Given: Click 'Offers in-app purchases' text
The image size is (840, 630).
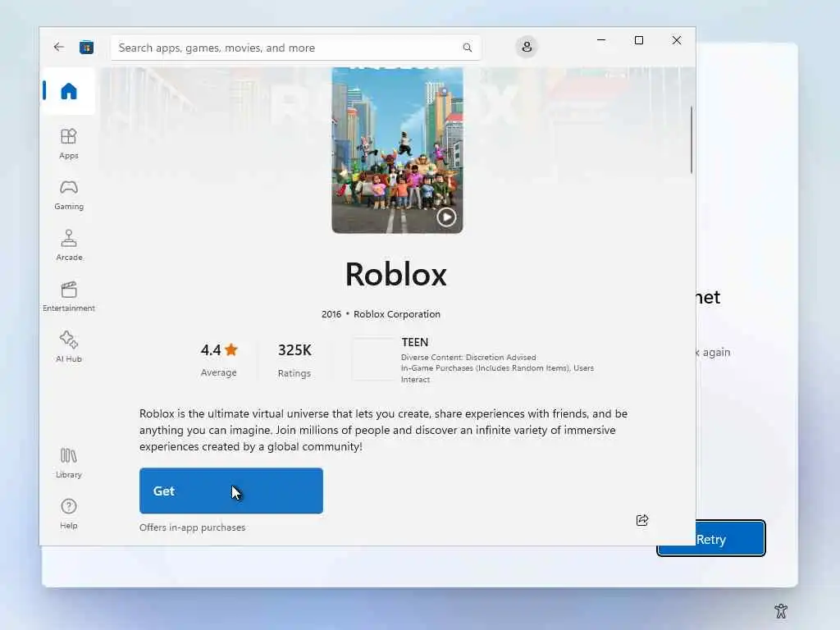Looking at the screenshot, I should point(192,527).
